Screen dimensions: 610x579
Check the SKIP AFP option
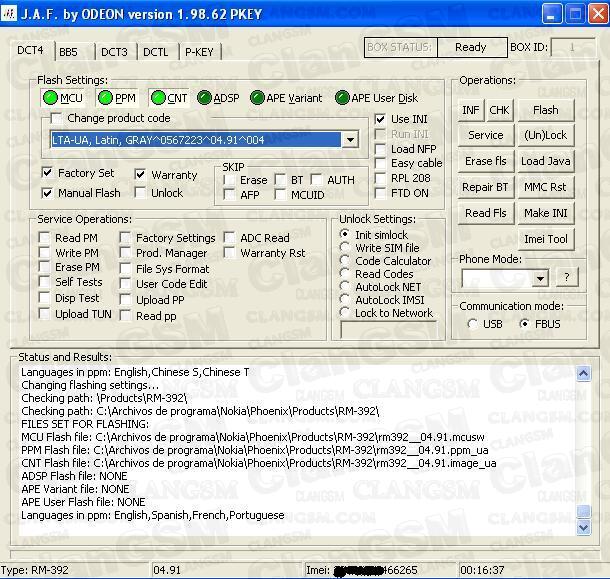230,194
